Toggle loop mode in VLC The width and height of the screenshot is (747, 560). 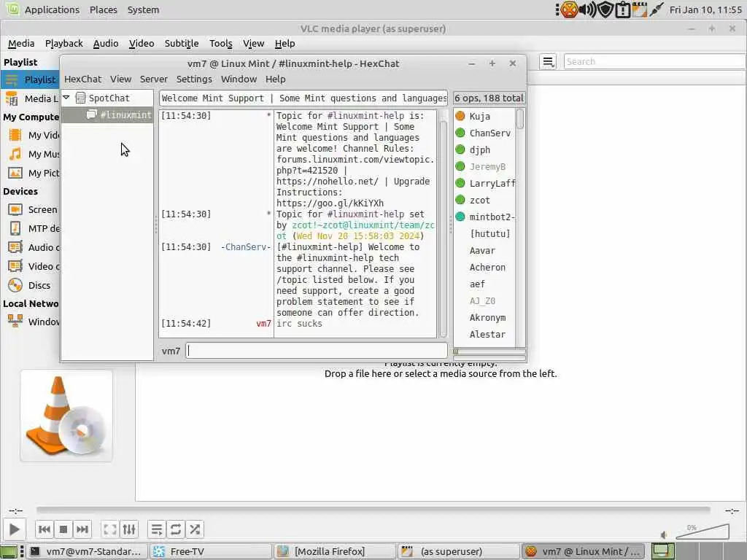point(176,529)
